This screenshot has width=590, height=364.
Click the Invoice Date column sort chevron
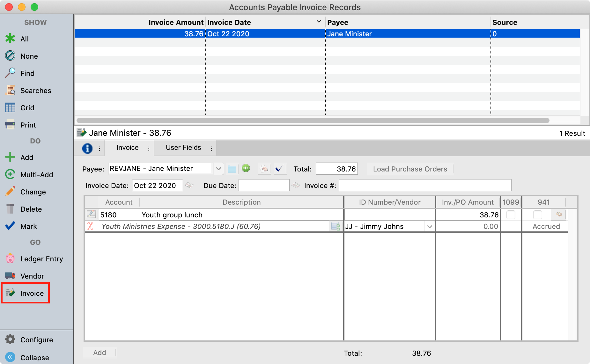coord(319,22)
